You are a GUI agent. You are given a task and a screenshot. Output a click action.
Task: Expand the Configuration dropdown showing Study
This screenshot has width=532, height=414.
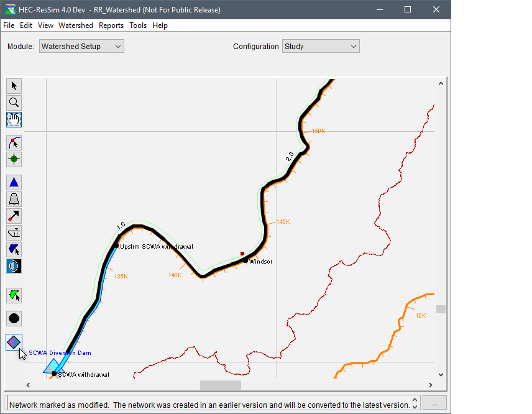coord(321,47)
